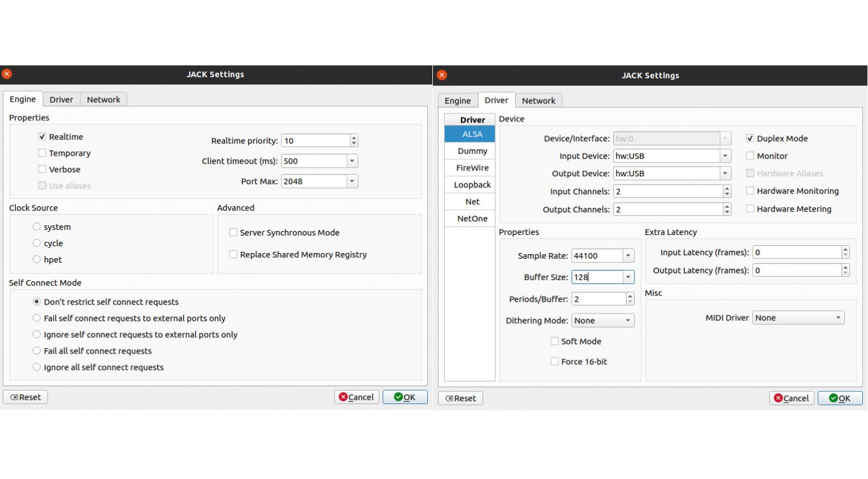Switch to Network tab in left dialog

103,99
